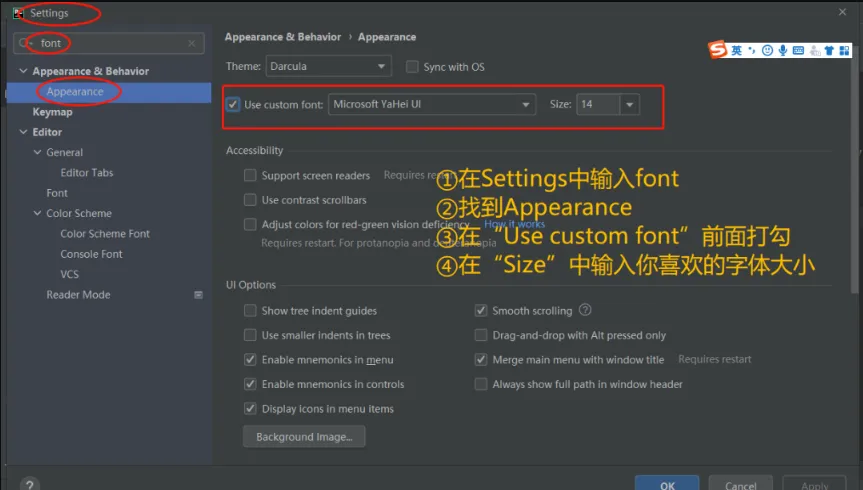Toggle Sogou punctuation mode icon
The image size is (863, 490).
(751, 51)
